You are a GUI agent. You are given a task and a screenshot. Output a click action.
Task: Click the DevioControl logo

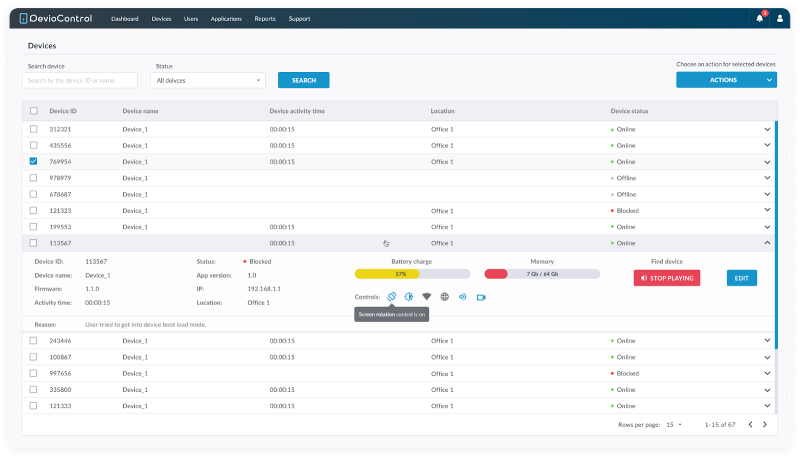pyautogui.click(x=56, y=19)
